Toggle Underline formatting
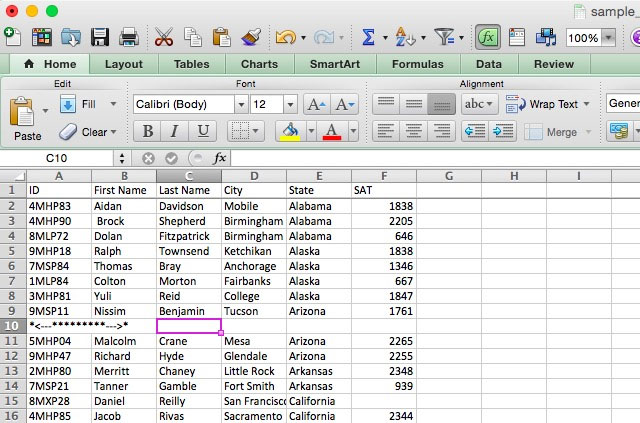The width and height of the screenshot is (640, 423). tap(202, 131)
